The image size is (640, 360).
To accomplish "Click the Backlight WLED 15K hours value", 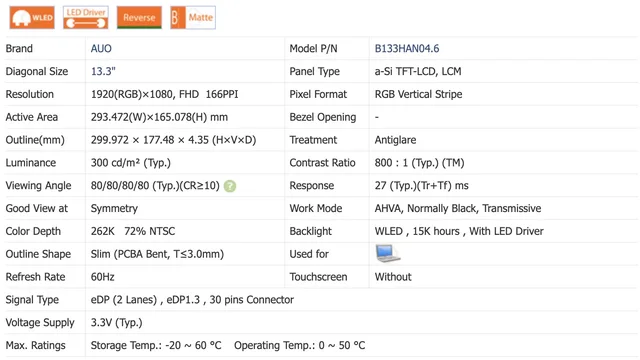I will click(x=459, y=231).
